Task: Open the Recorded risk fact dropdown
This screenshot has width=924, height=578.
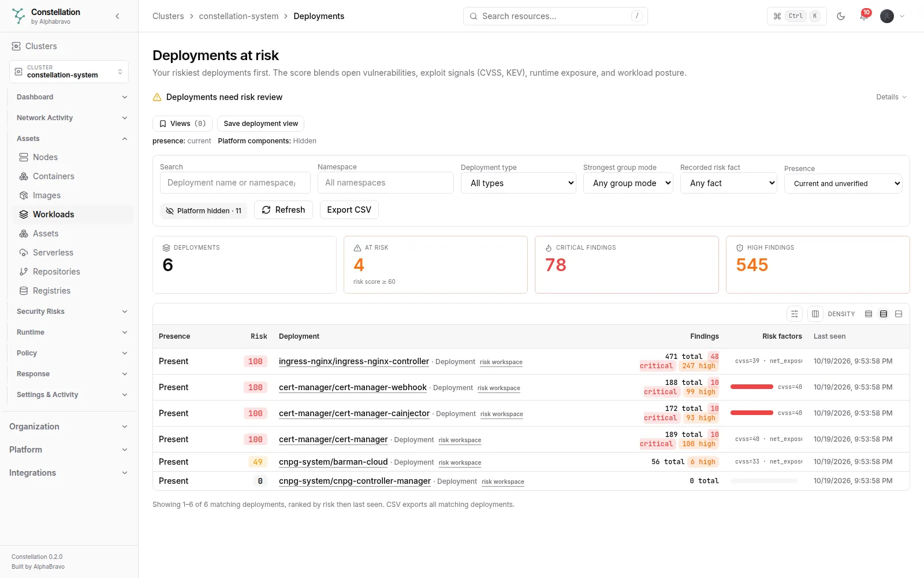Action: coord(729,183)
